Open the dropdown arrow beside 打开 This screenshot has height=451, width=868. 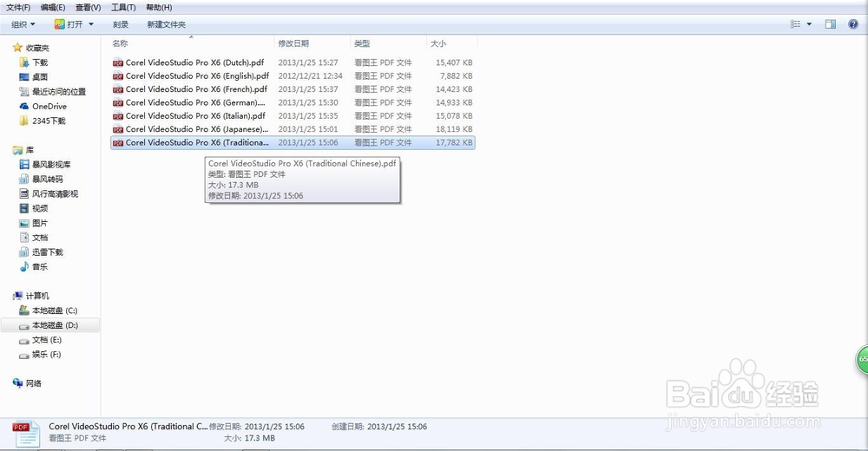click(x=91, y=24)
